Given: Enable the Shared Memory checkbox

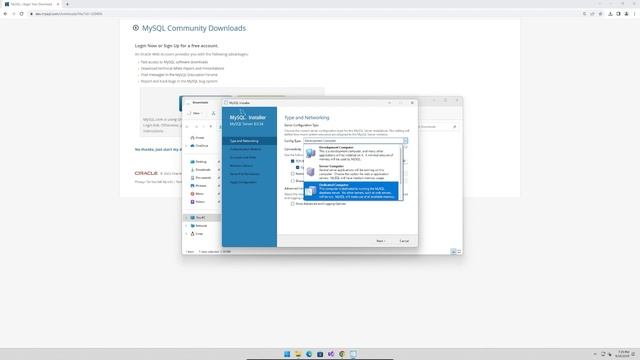Looking at the screenshot, I should (x=293, y=181).
